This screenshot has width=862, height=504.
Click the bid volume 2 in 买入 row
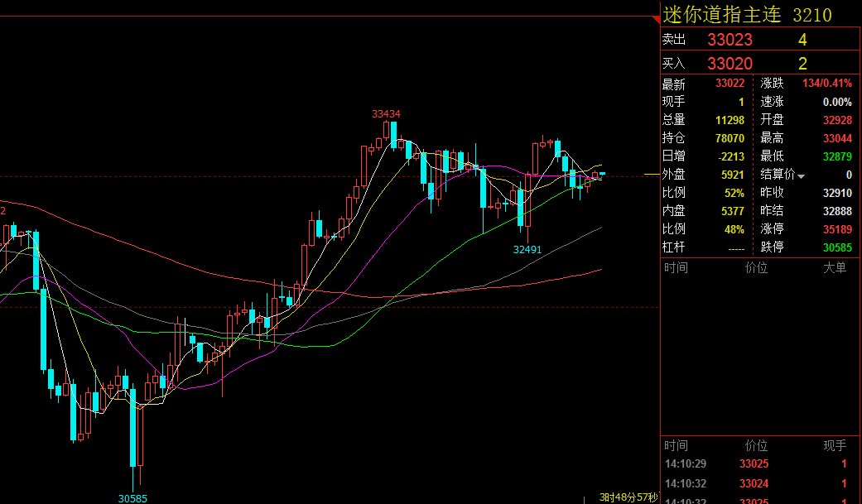point(802,64)
